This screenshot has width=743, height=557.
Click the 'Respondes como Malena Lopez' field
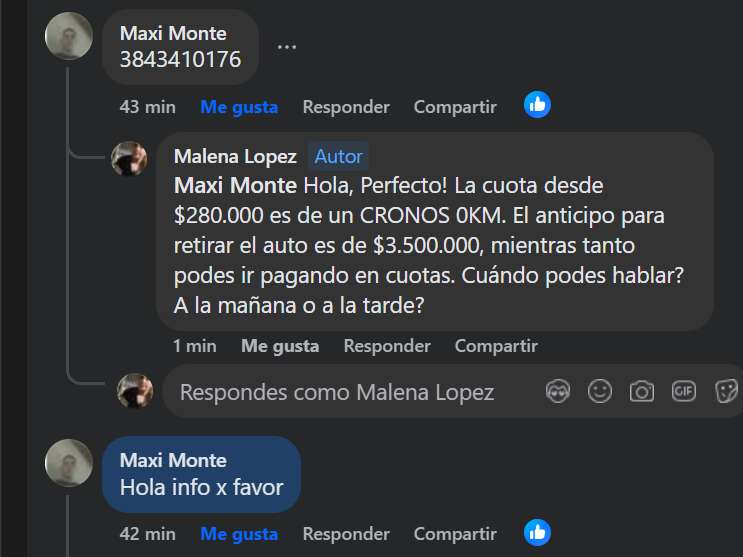coord(337,393)
